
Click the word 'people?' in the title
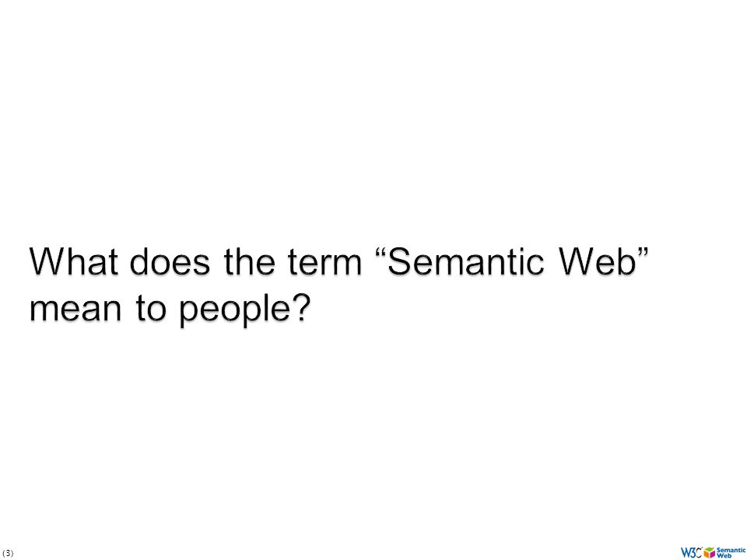tap(245, 310)
